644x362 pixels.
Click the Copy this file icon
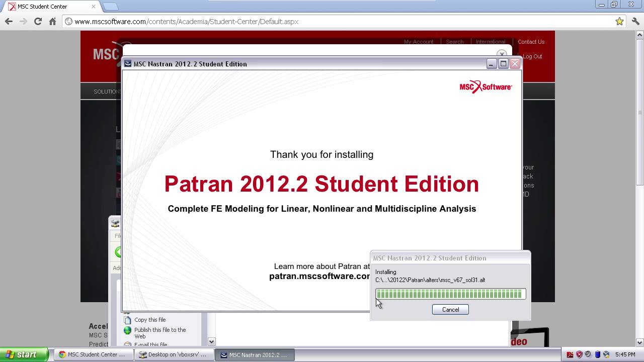[x=128, y=320]
